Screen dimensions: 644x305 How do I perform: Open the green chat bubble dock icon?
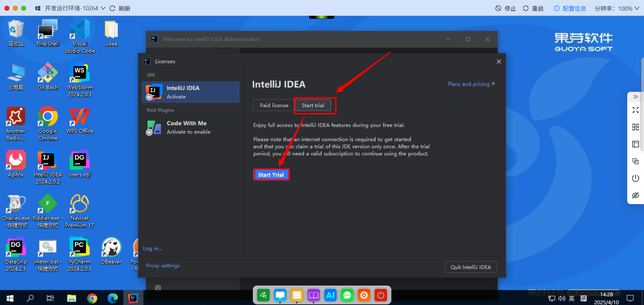tap(347, 295)
